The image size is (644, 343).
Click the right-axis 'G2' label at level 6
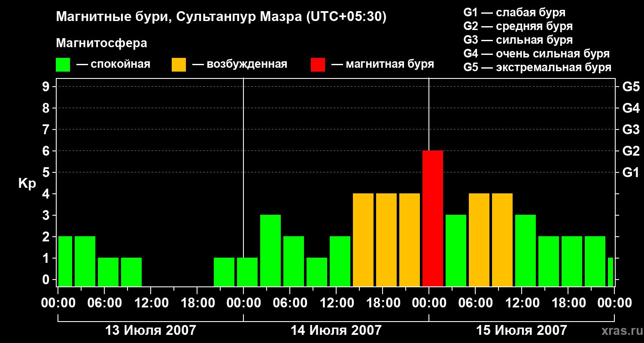tap(631, 151)
